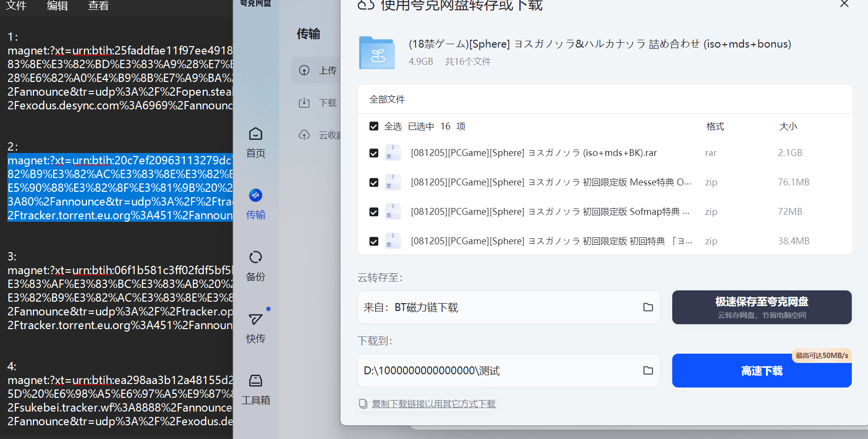Viewport: 868px width, 439px height.
Task: Uncheck the ヨスガノソラ (iso+mds+BK).rar file
Action: point(374,153)
